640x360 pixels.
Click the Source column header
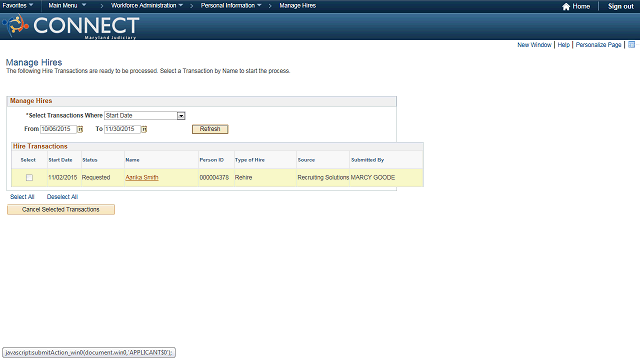pyautogui.click(x=306, y=160)
